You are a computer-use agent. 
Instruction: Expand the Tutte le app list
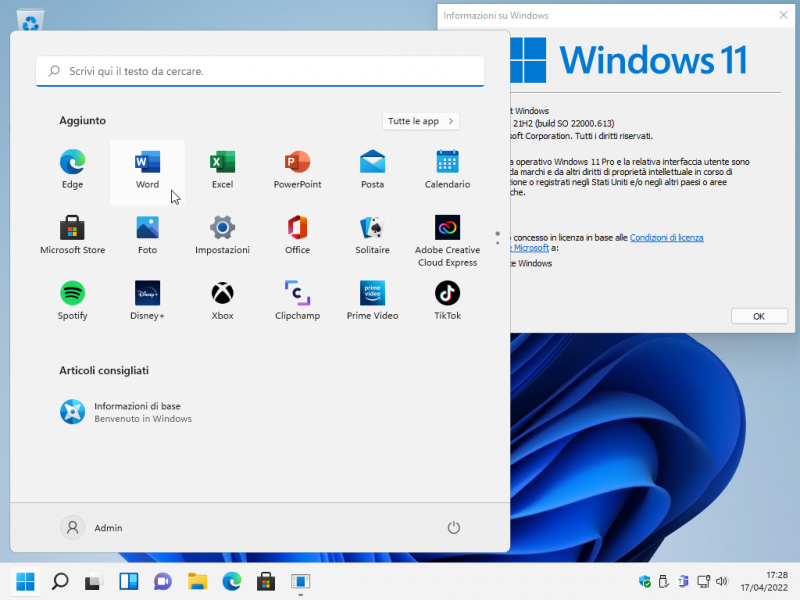tap(420, 120)
